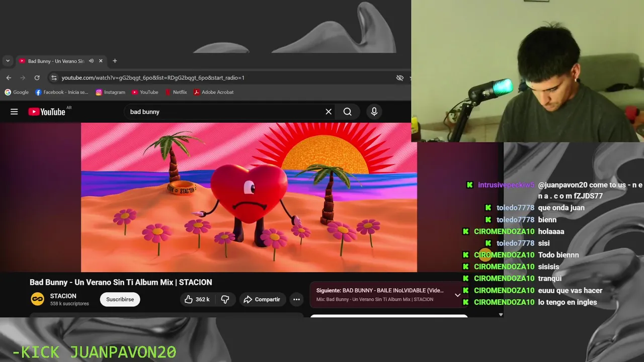The image size is (644, 362).
Task: Open the Adobe Acrobat bookmark
Action: (213, 92)
